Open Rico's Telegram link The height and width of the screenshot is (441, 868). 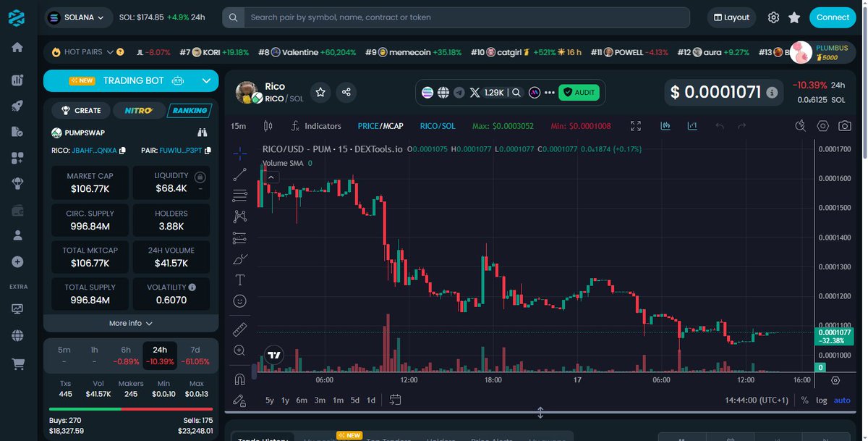(x=459, y=93)
